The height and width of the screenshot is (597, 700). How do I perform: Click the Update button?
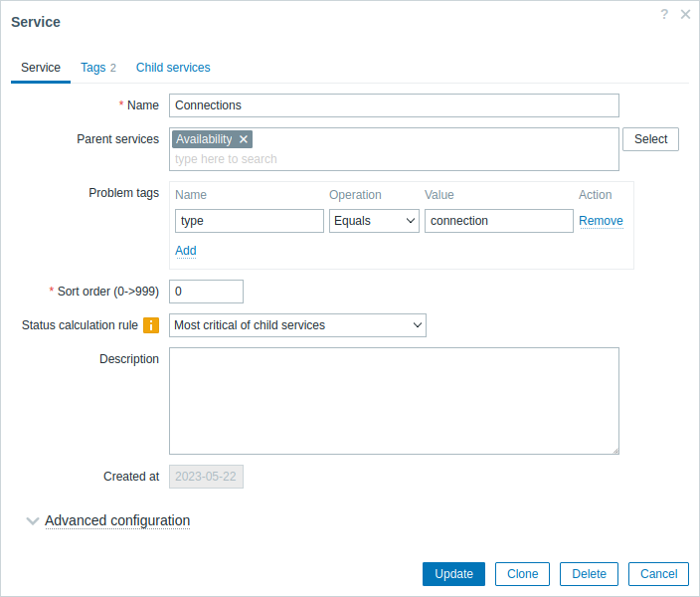tap(453, 574)
